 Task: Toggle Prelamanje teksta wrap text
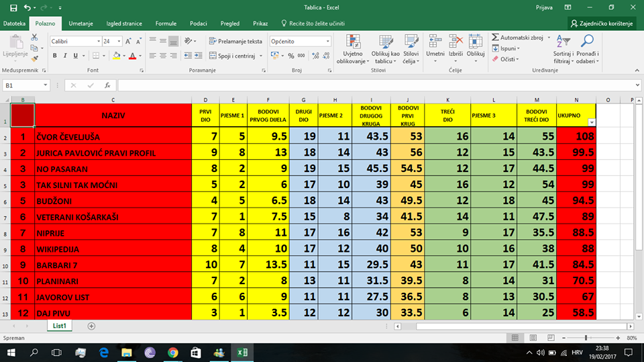(235, 41)
